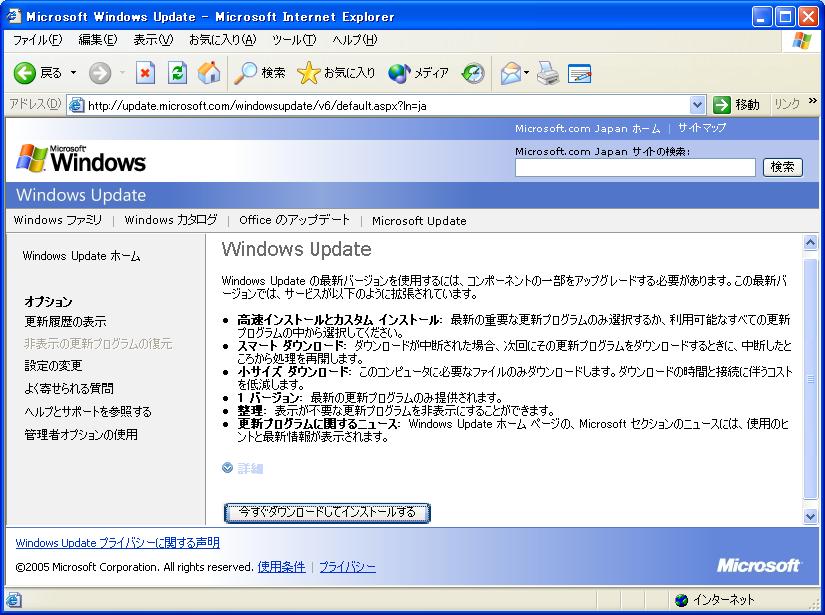Click the 移動 Go button
The image size is (825, 615).
tap(736, 105)
